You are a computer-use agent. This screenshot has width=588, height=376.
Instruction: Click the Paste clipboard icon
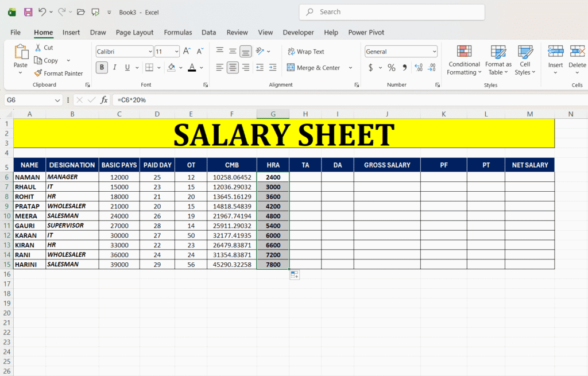click(x=21, y=52)
